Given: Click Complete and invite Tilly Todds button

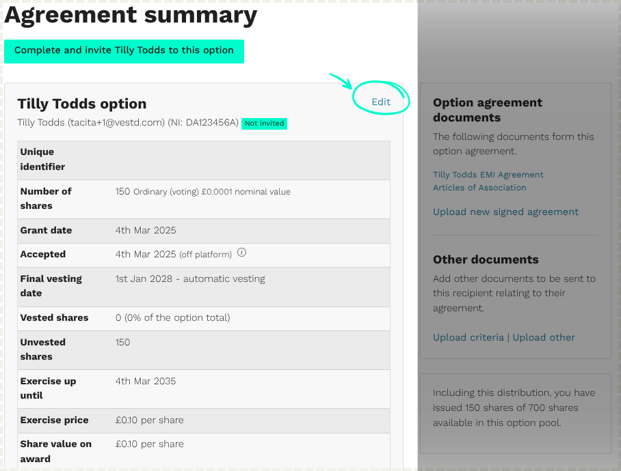Looking at the screenshot, I should (x=124, y=51).
